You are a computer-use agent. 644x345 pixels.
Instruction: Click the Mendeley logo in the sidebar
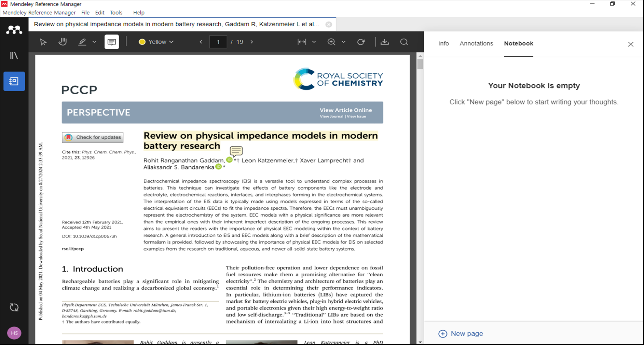point(14,30)
